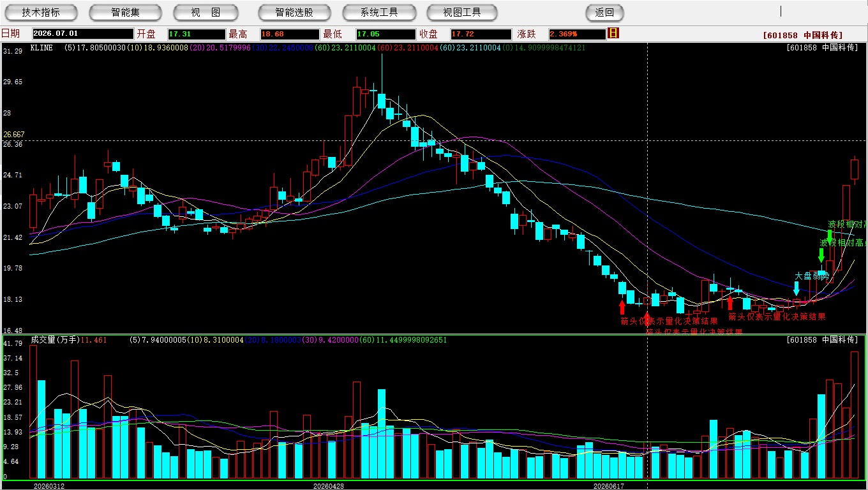Click the 开盘 value 17.31
This screenshot has width=868, height=490.
(x=197, y=34)
